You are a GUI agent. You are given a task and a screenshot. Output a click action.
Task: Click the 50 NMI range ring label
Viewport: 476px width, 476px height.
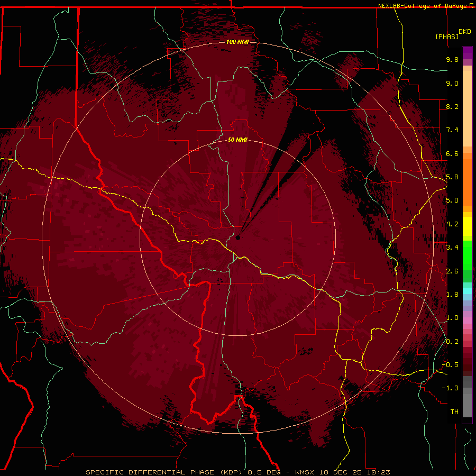237,140
